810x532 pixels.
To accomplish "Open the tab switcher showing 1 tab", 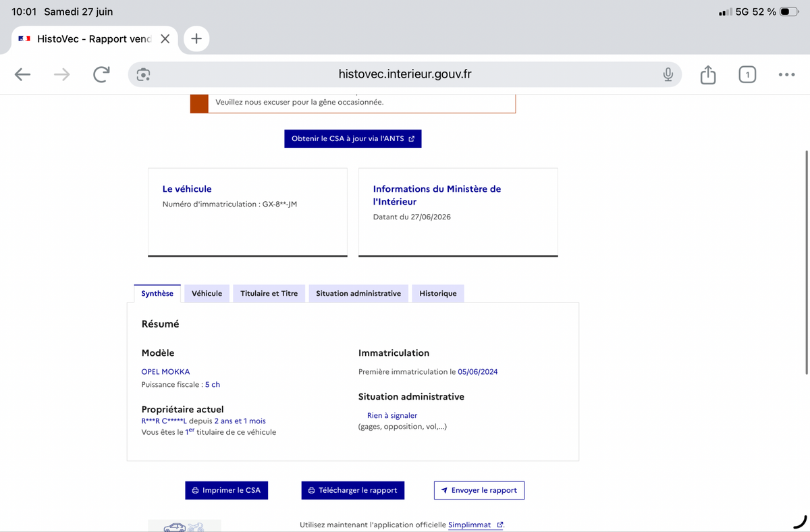I will [747, 74].
